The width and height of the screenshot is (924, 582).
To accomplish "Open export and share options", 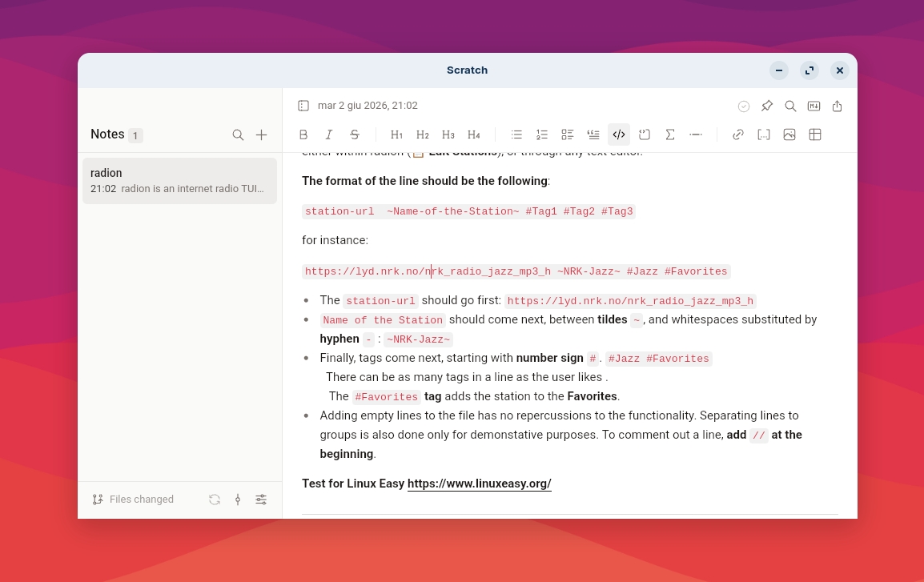I will tap(837, 106).
